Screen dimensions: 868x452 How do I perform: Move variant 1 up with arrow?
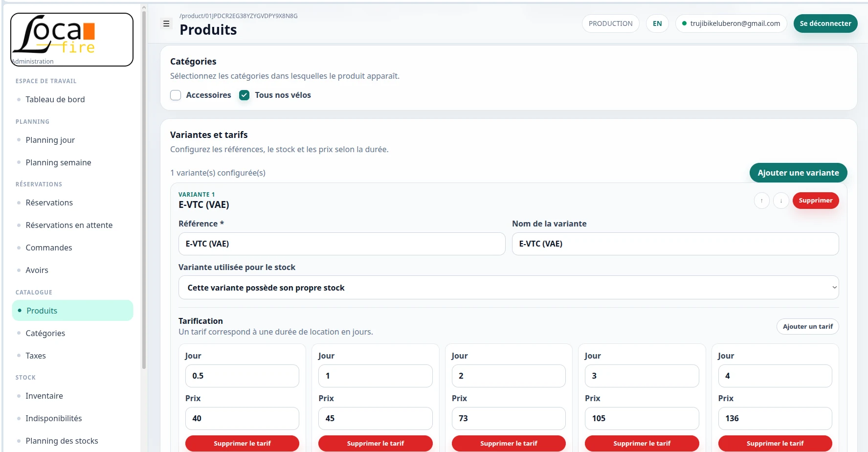(761, 201)
